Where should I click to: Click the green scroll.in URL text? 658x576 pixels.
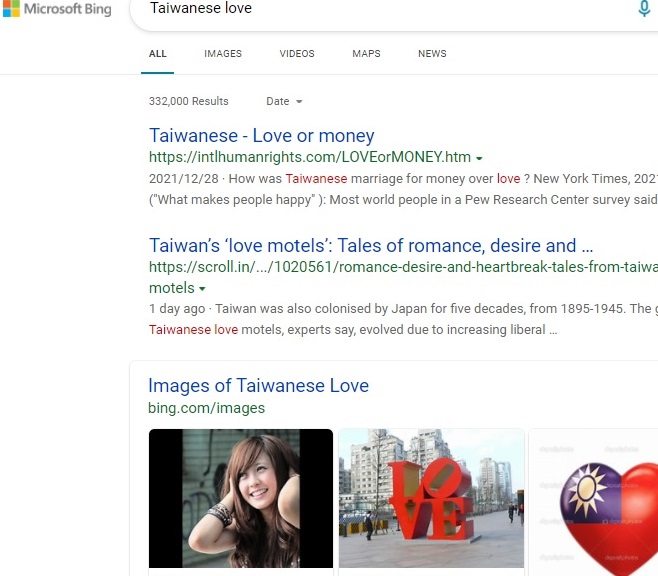(x=400, y=267)
